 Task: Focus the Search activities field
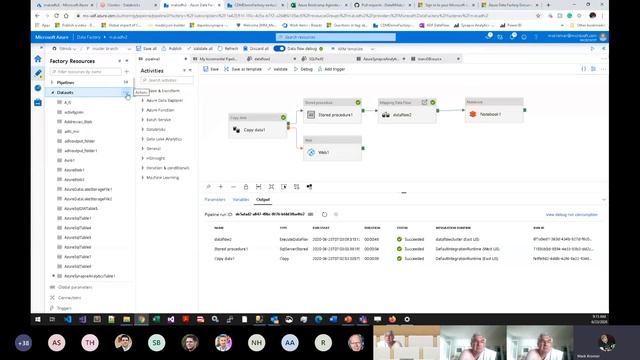(x=166, y=80)
